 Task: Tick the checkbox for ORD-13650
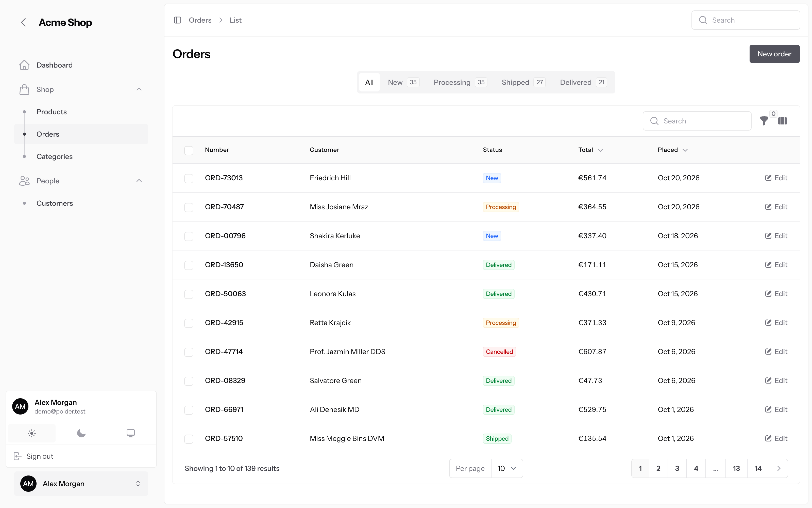coord(189,265)
